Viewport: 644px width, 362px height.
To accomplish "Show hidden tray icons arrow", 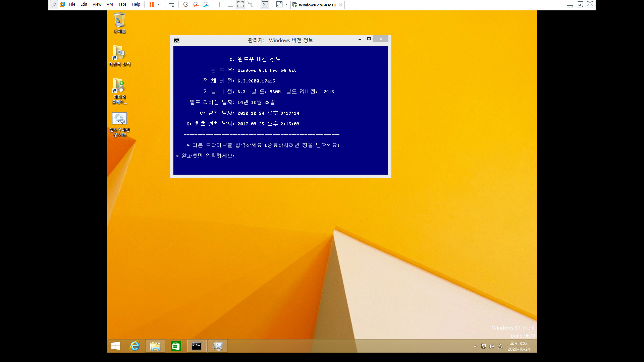I will pyautogui.click(x=475, y=346).
